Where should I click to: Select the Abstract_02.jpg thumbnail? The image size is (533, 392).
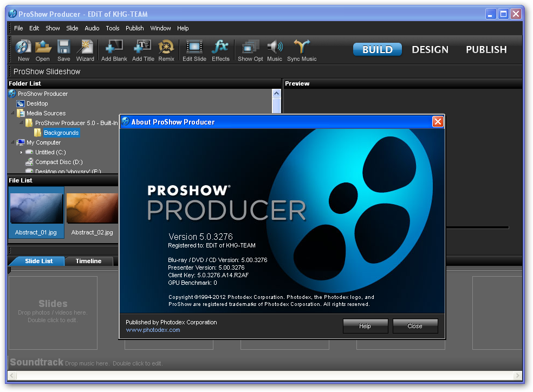pos(92,212)
